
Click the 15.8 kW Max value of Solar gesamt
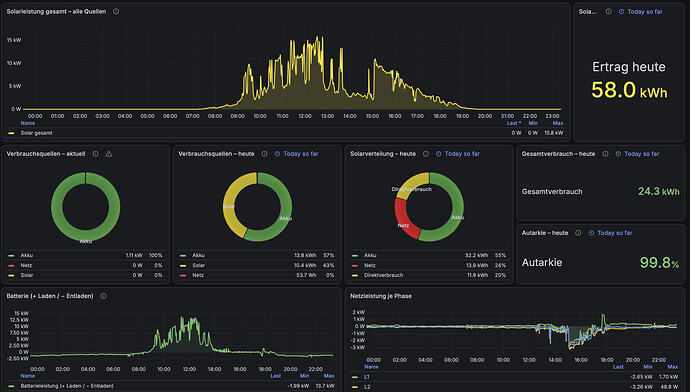click(x=553, y=133)
